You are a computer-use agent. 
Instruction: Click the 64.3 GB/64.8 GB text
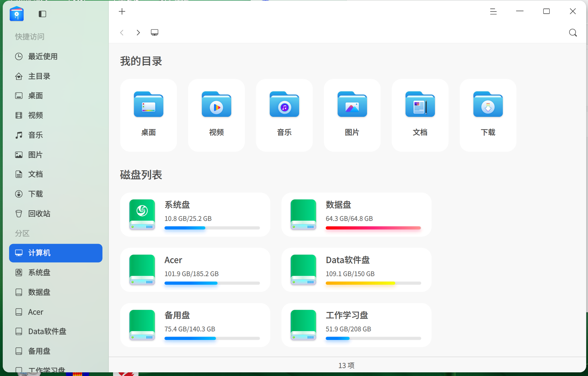pyautogui.click(x=349, y=218)
